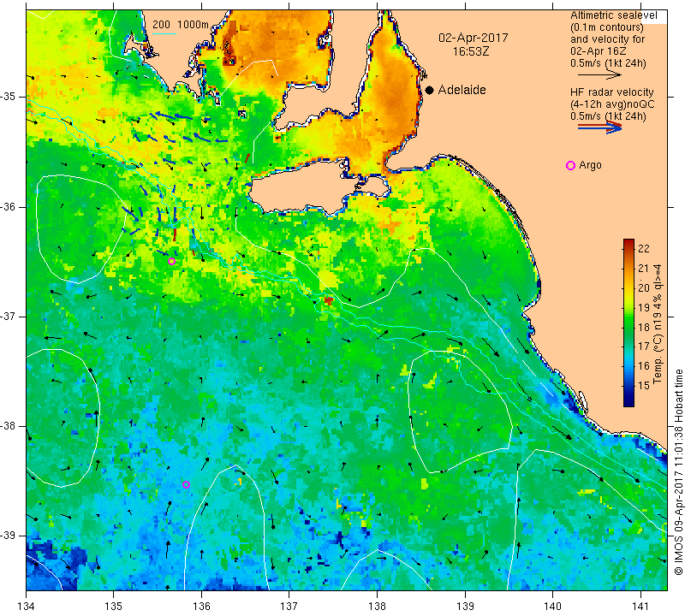Click the Argo float marker near 38.5S
Image resolution: width=685 pixels, height=616 pixels.
click(x=186, y=484)
